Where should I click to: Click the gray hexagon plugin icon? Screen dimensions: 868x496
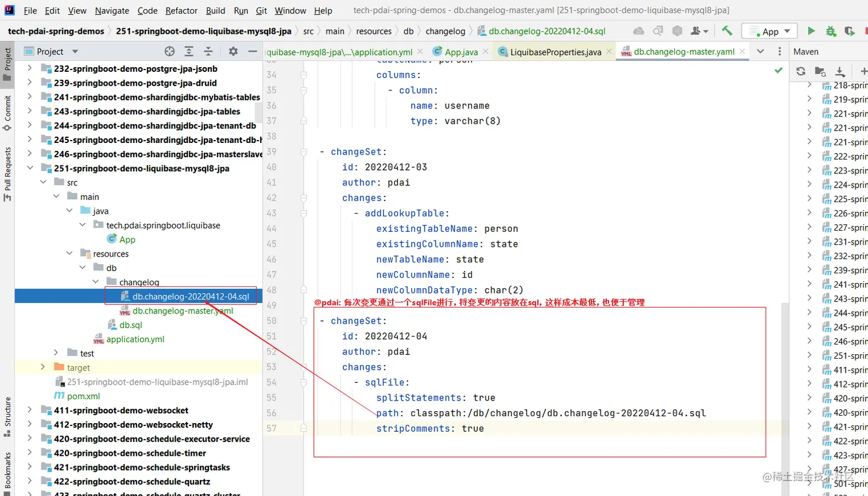tap(677, 31)
